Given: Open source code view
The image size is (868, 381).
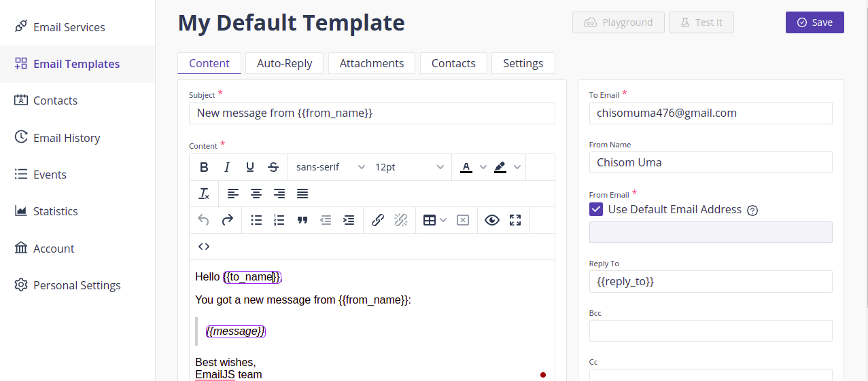Looking at the screenshot, I should pyautogui.click(x=204, y=247).
